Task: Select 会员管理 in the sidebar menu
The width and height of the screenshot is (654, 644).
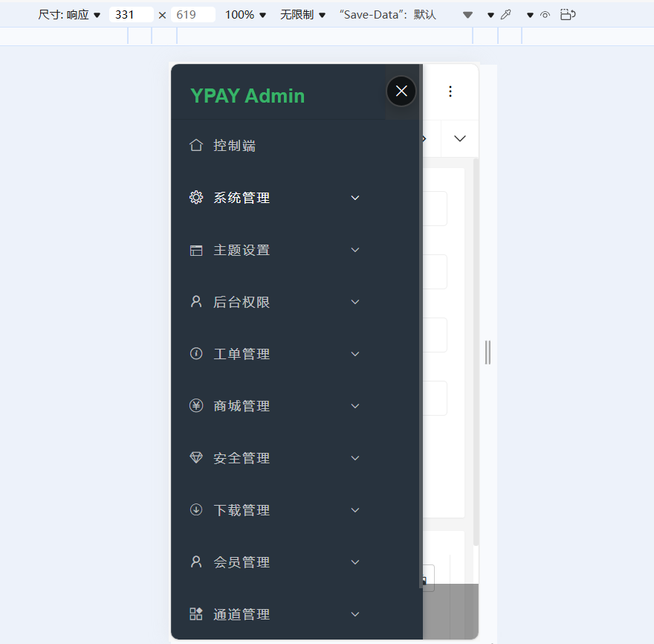Action: [x=241, y=561]
